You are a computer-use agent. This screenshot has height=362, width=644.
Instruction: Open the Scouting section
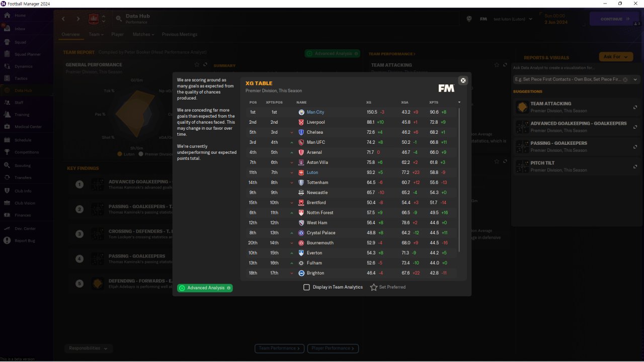click(23, 165)
